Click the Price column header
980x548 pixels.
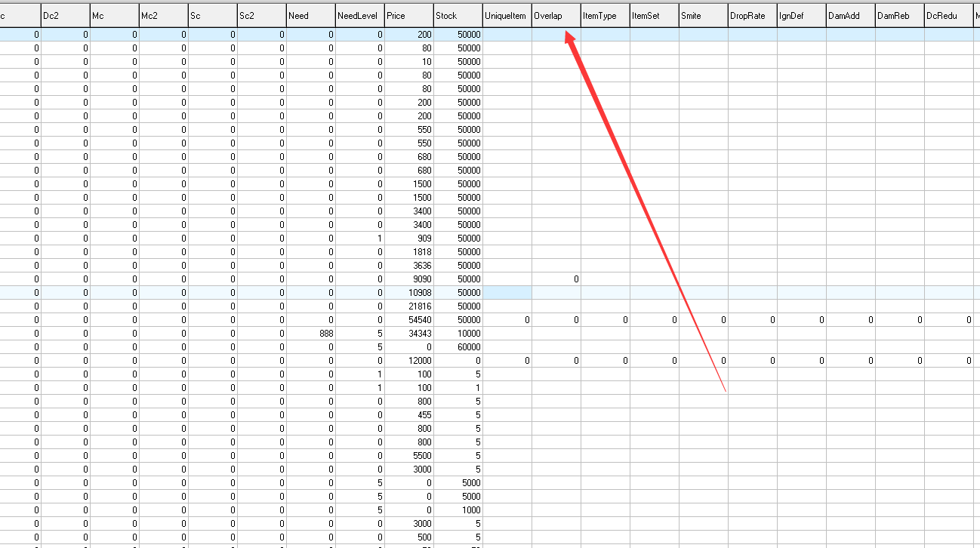(408, 16)
